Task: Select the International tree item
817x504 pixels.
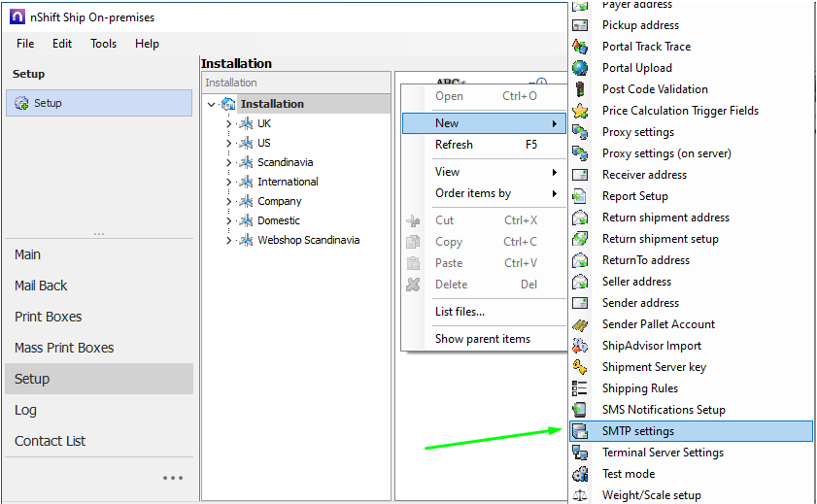Action: coord(288,182)
